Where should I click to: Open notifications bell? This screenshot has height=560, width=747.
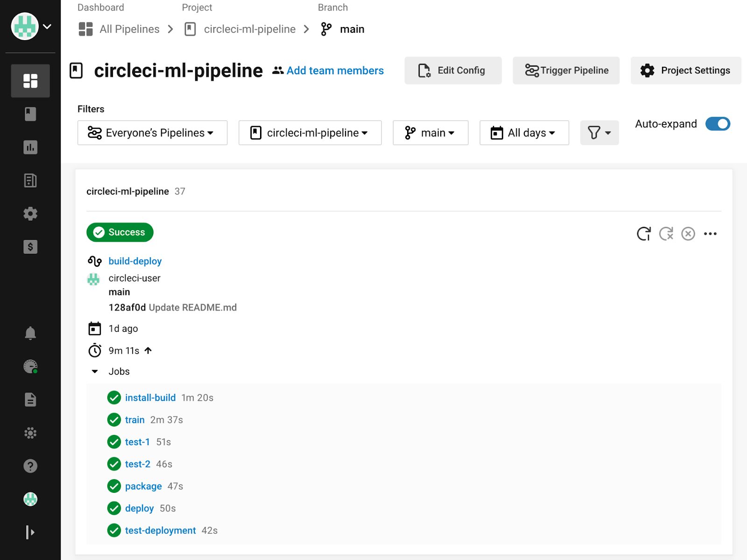pyautogui.click(x=31, y=333)
